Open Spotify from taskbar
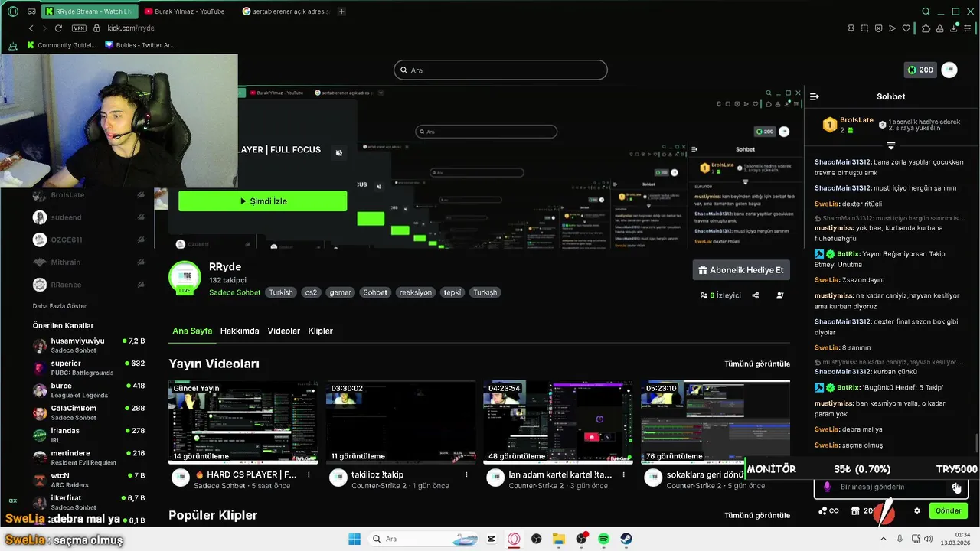980x551 pixels. [603, 539]
